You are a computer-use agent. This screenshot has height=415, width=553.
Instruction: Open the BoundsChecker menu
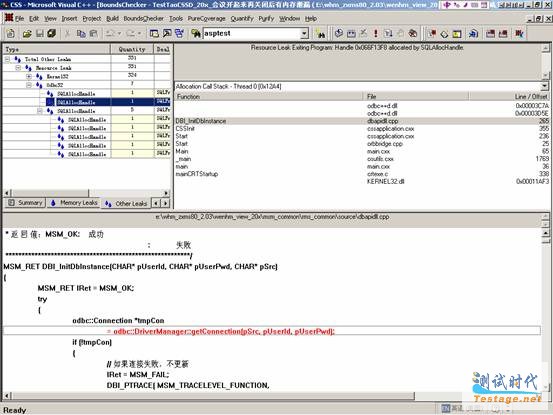pos(144,18)
